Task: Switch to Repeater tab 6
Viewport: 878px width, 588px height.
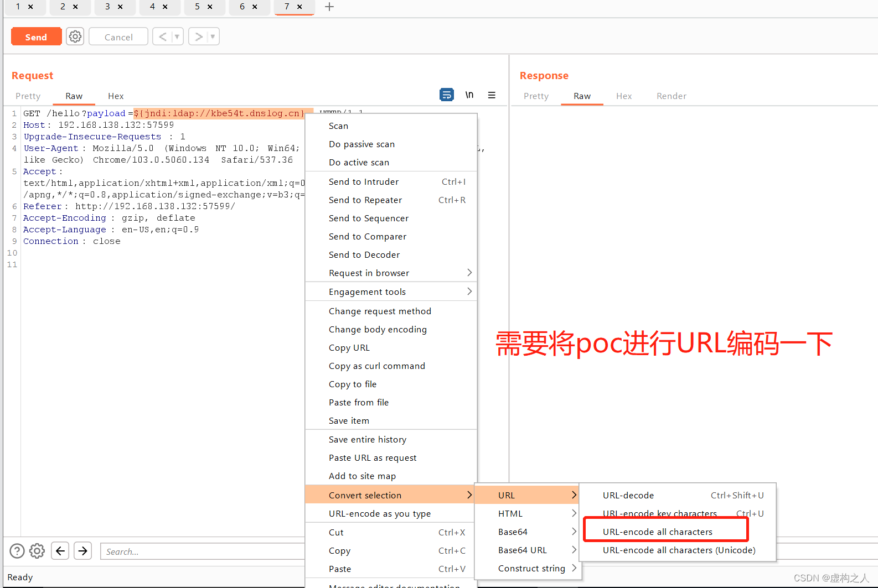Action: tap(242, 7)
